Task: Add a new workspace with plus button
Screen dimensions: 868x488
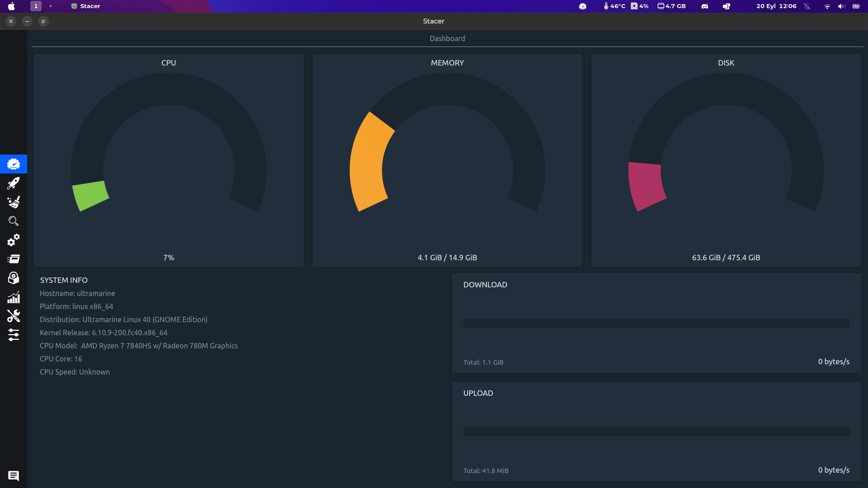Action: pos(51,6)
